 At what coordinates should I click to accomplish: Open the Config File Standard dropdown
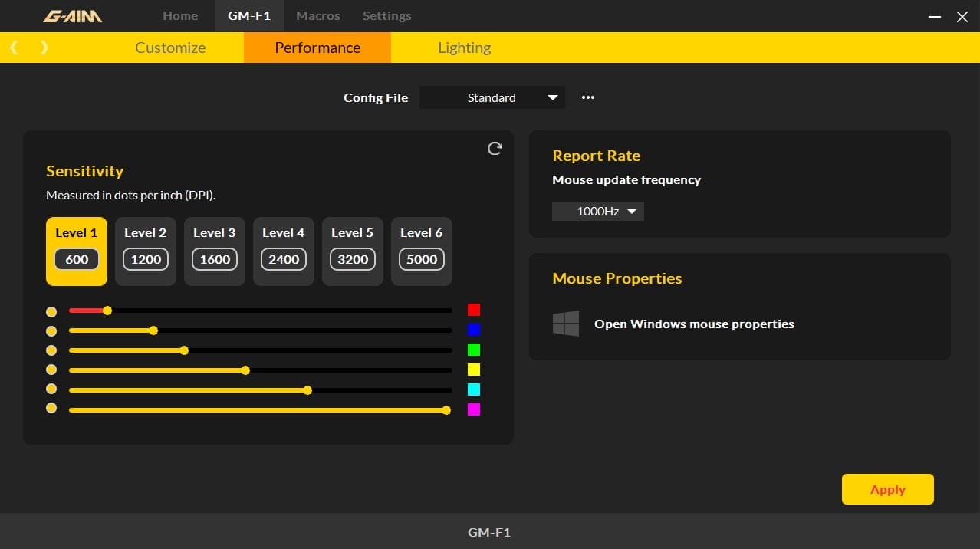pyautogui.click(x=492, y=97)
